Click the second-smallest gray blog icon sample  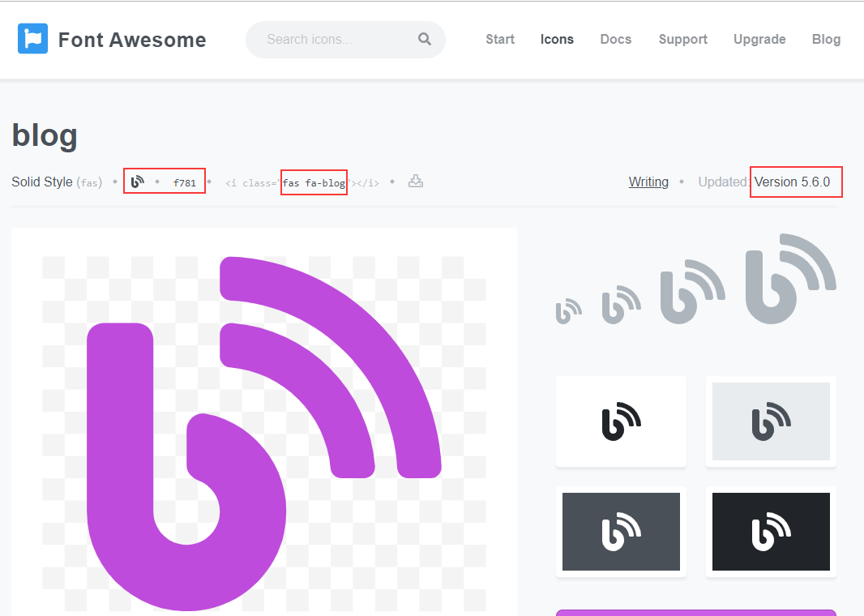coord(621,305)
